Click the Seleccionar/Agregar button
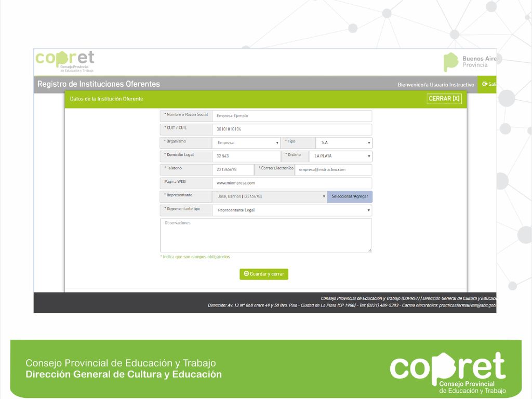Image resolution: width=532 pixels, height=399 pixels. tap(350, 196)
